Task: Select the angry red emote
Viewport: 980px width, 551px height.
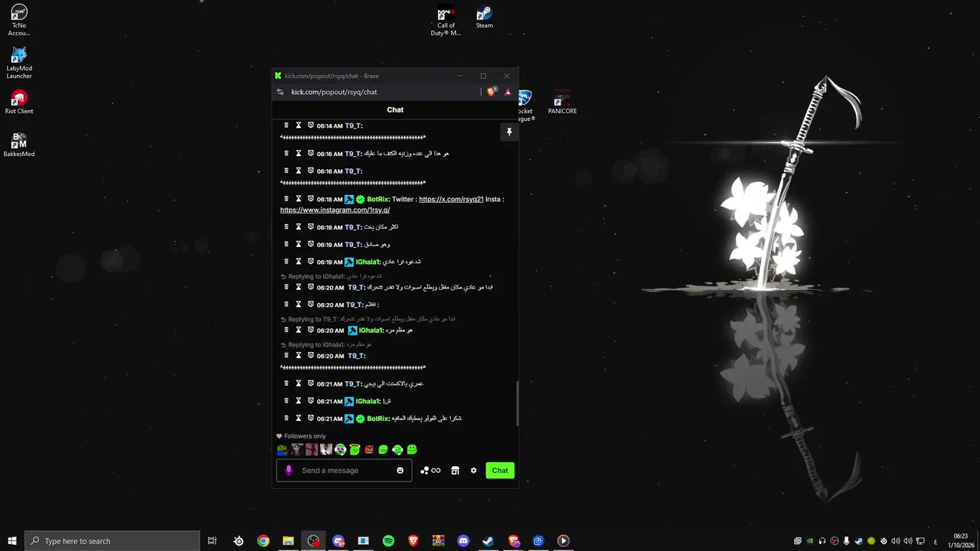Action: (369, 450)
